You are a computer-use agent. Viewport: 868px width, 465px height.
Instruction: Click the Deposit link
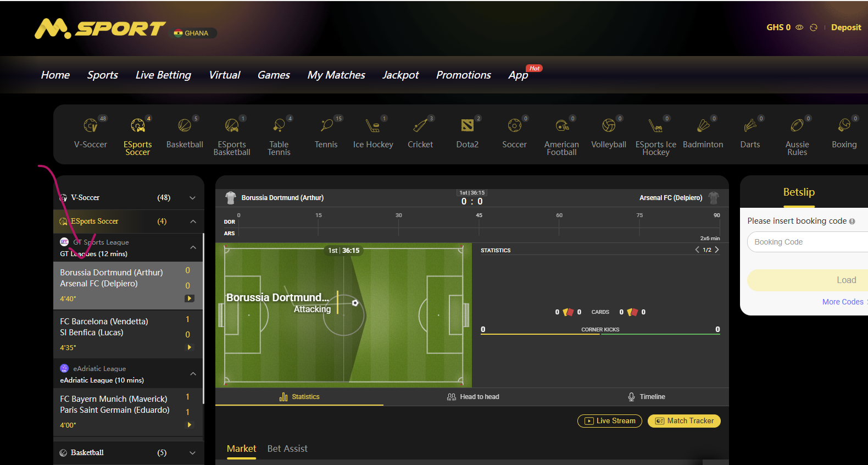(x=846, y=27)
